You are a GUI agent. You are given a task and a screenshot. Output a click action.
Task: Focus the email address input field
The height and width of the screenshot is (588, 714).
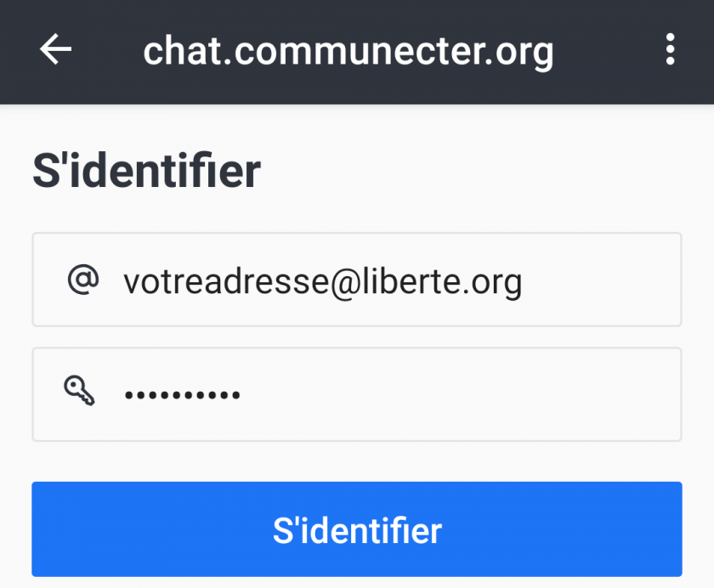click(x=357, y=280)
